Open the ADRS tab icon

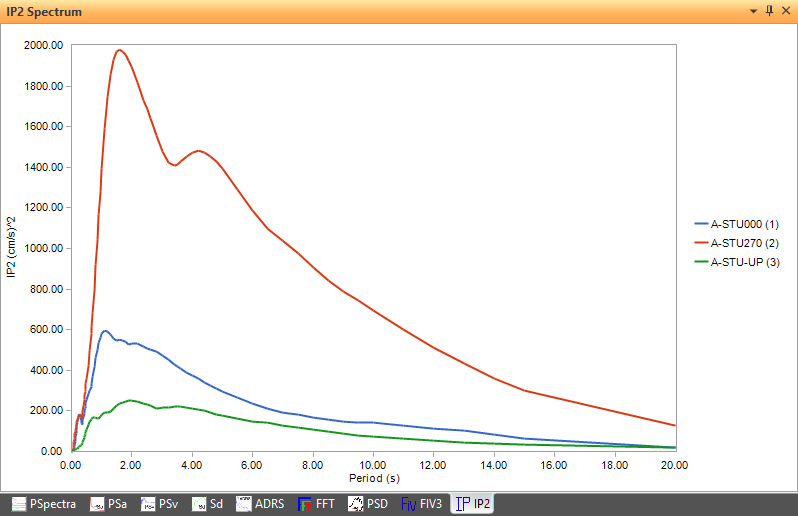[x=244, y=504]
